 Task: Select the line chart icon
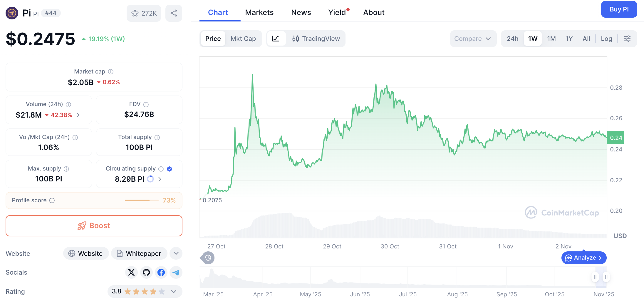(276, 39)
